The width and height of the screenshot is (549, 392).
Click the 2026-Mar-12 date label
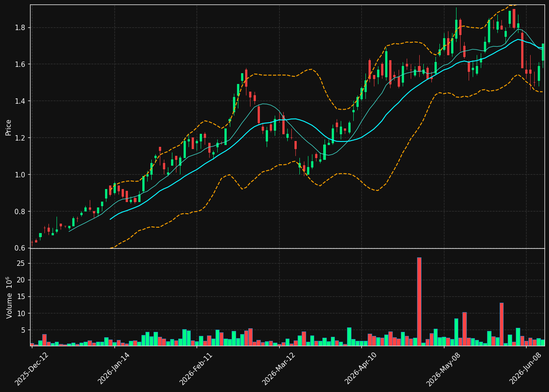pos(279,369)
